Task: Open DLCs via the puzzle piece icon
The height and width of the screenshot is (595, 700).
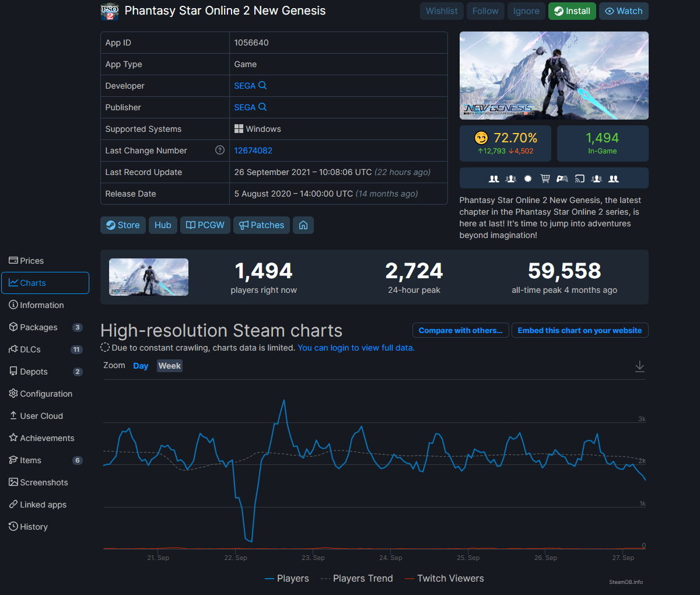Action: tap(13, 349)
